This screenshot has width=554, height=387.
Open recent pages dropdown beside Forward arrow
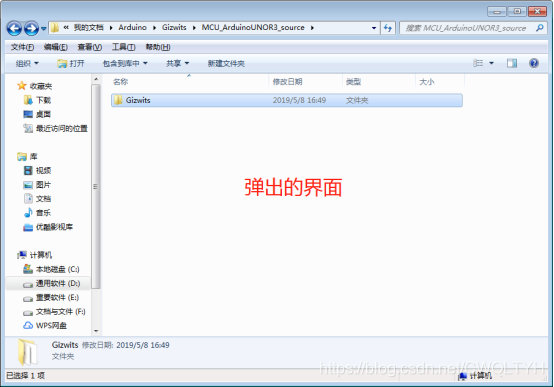[x=43, y=28]
